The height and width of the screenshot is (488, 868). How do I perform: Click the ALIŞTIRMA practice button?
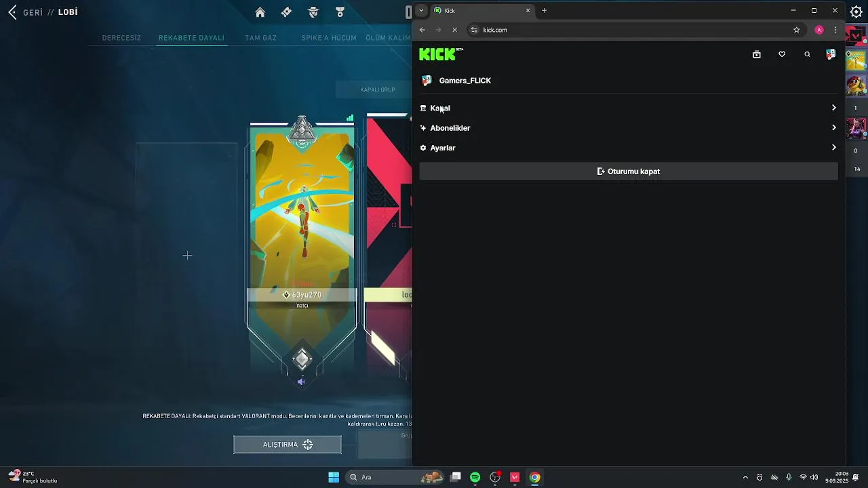(x=288, y=445)
